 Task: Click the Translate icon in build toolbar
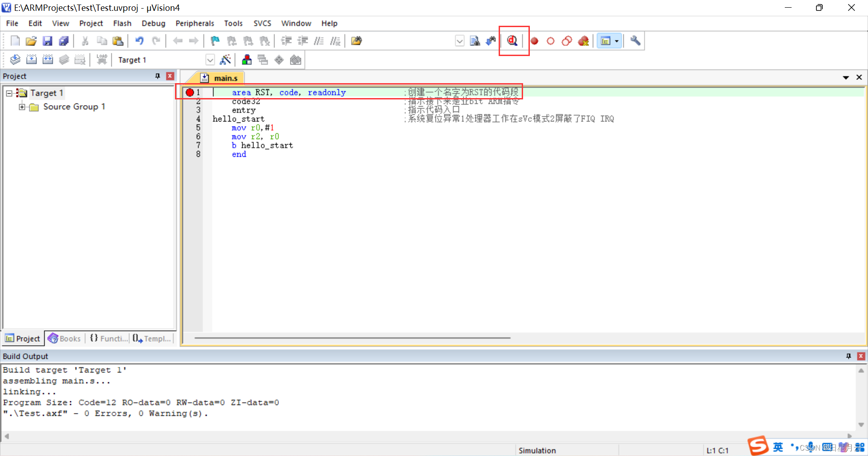tap(15, 60)
